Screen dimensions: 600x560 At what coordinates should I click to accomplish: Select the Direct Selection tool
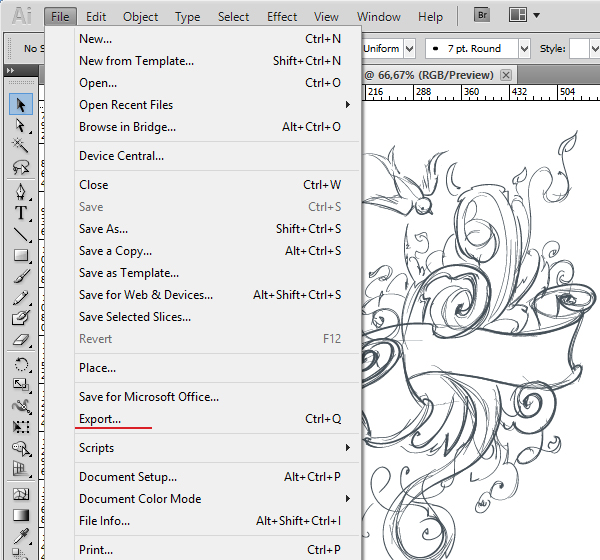click(21, 125)
